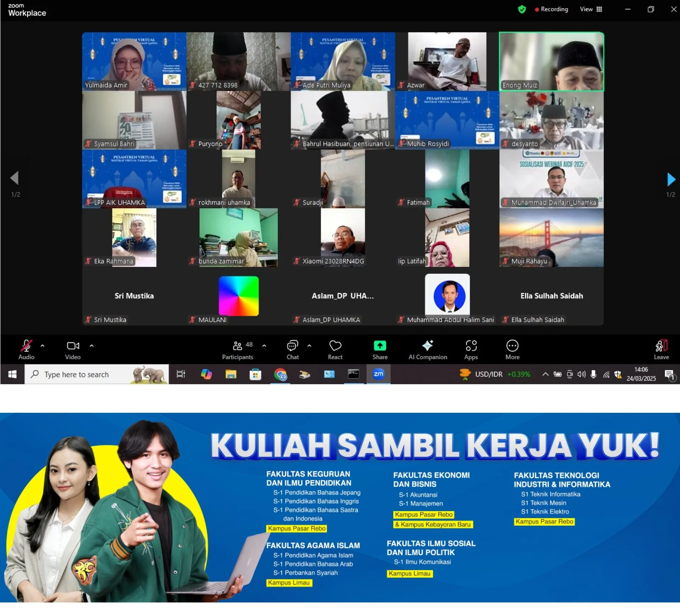Viewport: 680px width, 616px height.
Task: Click the Type here to search box
Action: click(97, 374)
